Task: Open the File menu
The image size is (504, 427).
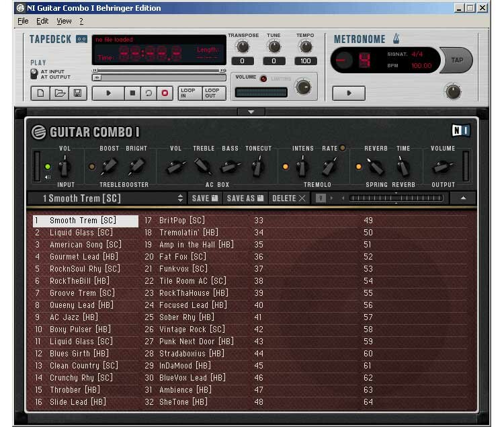Action: [23, 22]
